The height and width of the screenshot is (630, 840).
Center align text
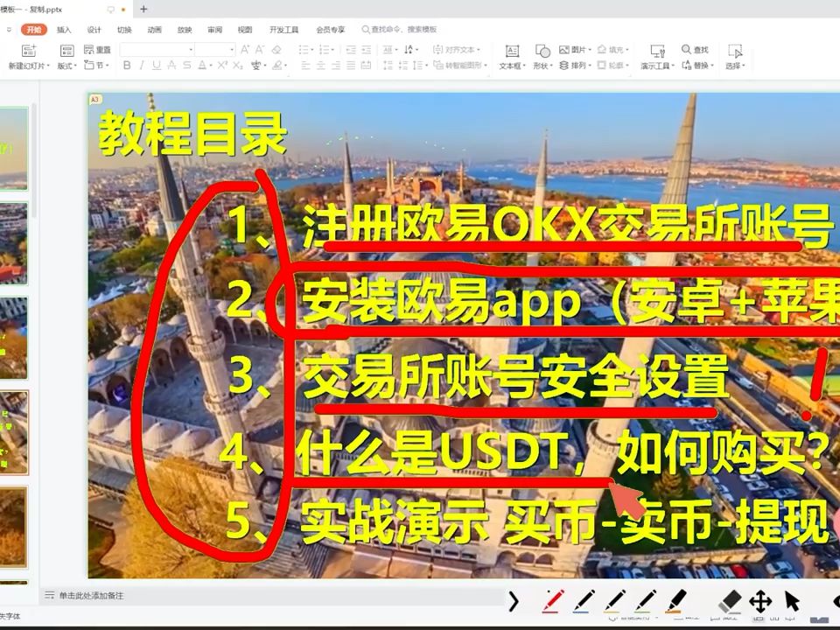click(321, 66)
